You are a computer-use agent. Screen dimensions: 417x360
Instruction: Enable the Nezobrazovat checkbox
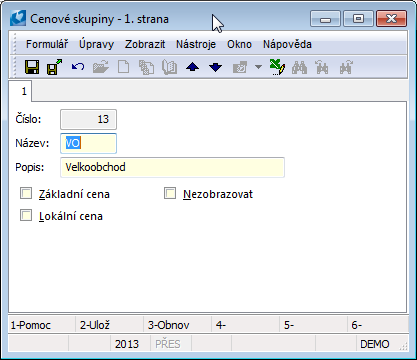[x=170, y=193]
